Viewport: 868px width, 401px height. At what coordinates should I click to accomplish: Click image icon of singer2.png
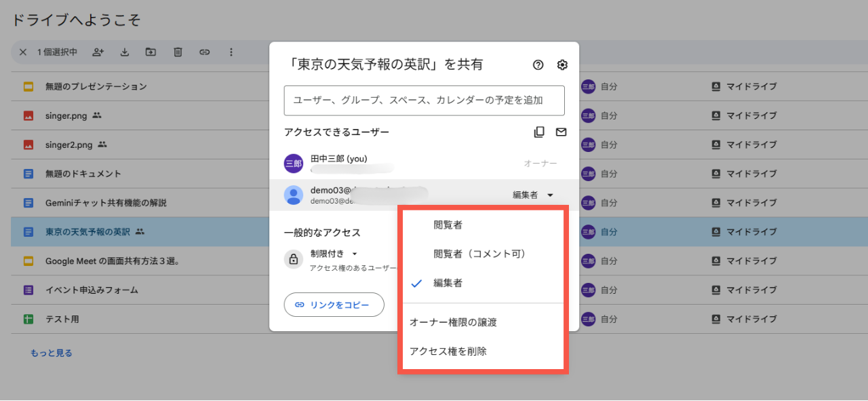28,145
